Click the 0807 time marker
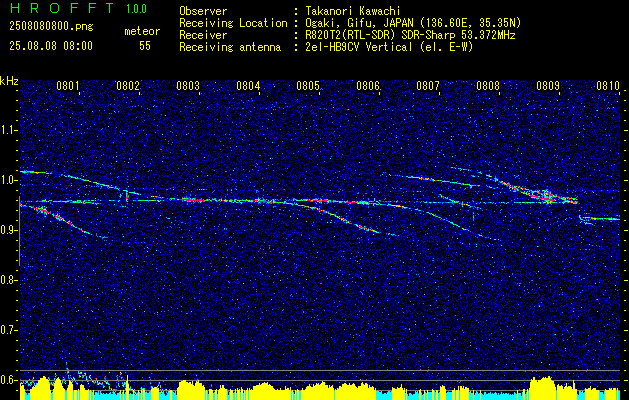 [x=428, y=86]
